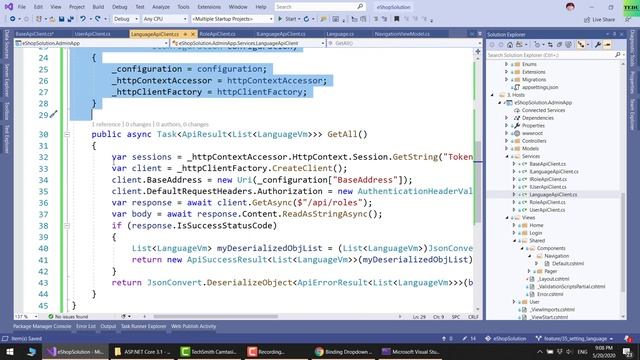
Task: Open TechSmith Camtasia taskbar item
Action: 209,352
